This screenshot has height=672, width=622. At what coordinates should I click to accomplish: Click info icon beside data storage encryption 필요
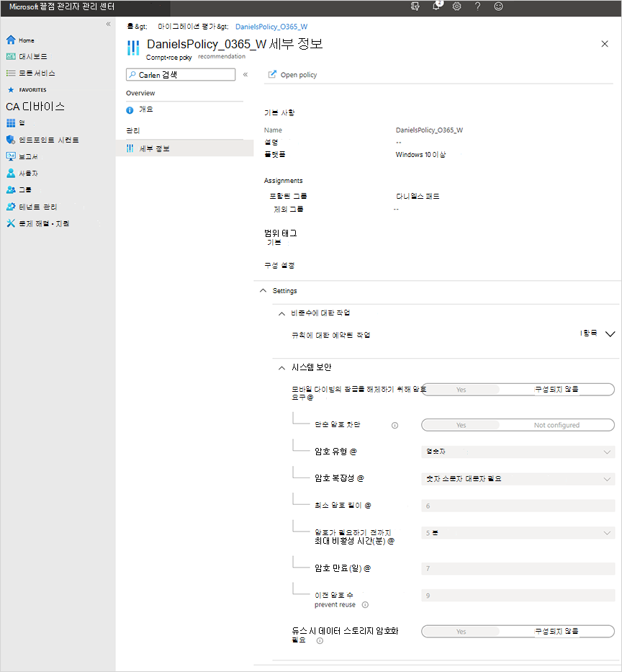[320, 641]
